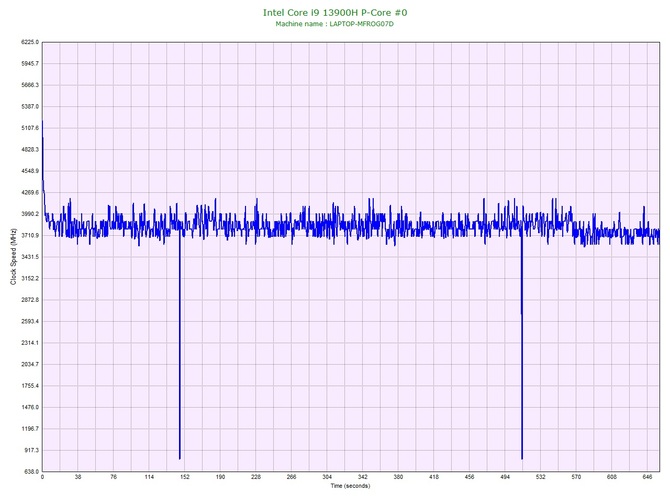Click the x-axis tick label 418
670x503 pixels.
(434, 477)
